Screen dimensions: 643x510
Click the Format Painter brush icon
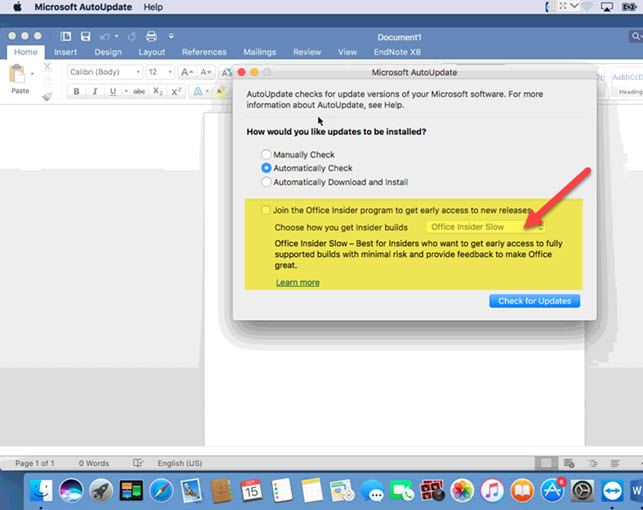coord(48,96)
